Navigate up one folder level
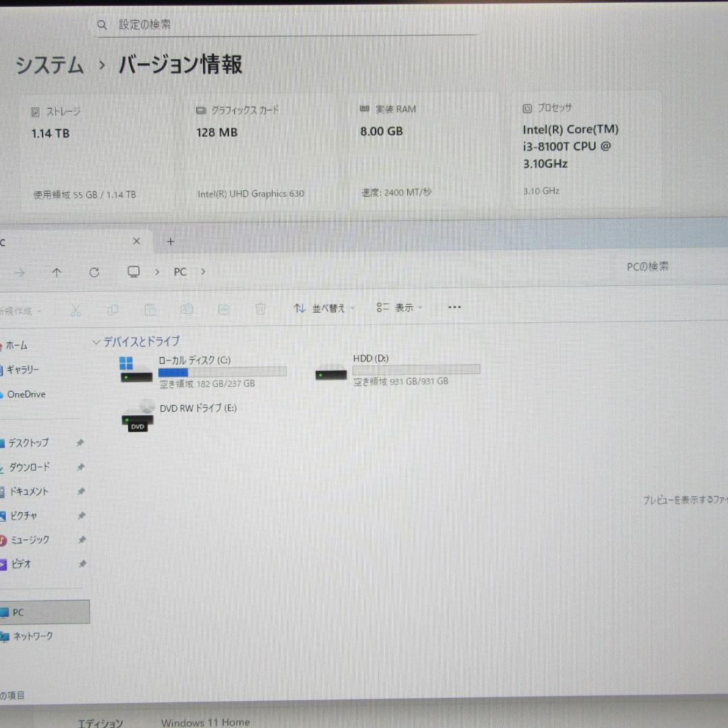The height and width of the screenshot is (728, 728). (57, 272)
